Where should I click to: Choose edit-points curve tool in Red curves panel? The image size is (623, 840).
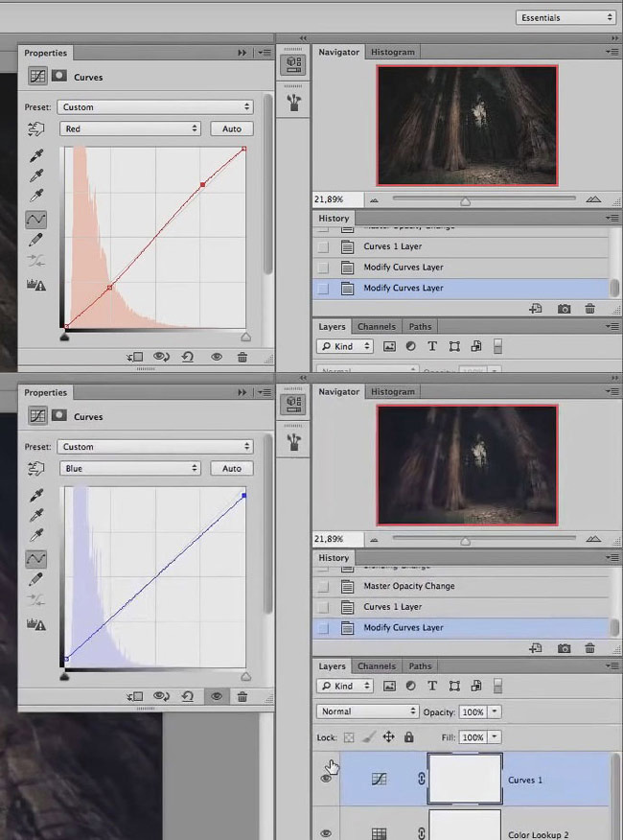[x=35, y=219]
